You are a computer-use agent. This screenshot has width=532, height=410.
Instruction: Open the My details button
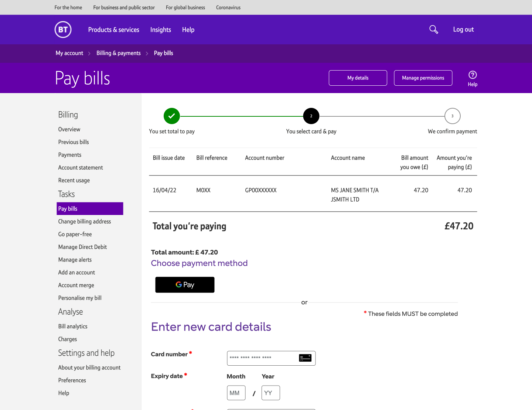coord(358,78)
